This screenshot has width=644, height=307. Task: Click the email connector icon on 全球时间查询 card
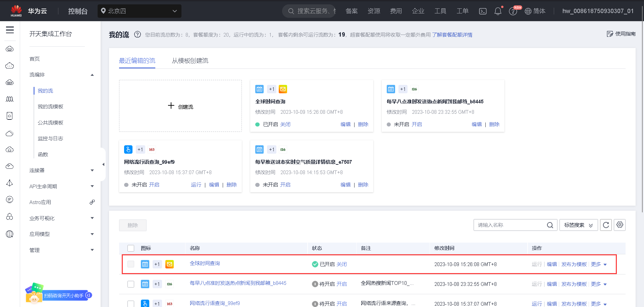coord(283,89)
